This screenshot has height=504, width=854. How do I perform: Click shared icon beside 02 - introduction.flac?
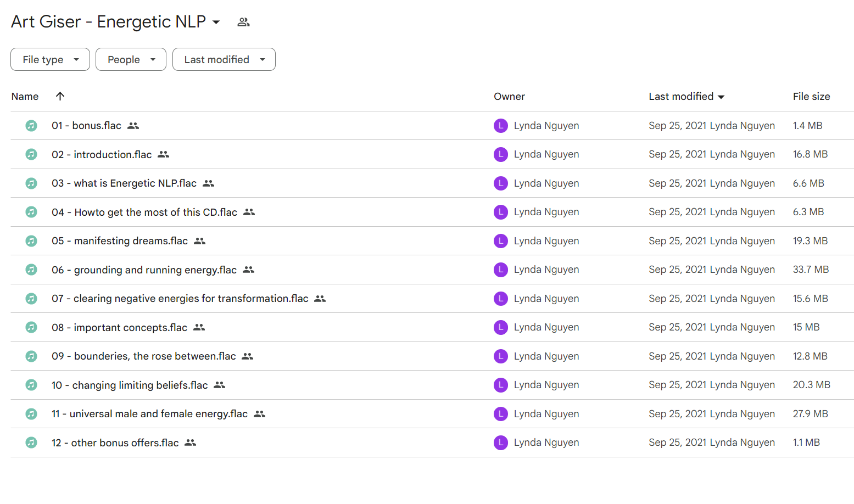coord(164,154)
